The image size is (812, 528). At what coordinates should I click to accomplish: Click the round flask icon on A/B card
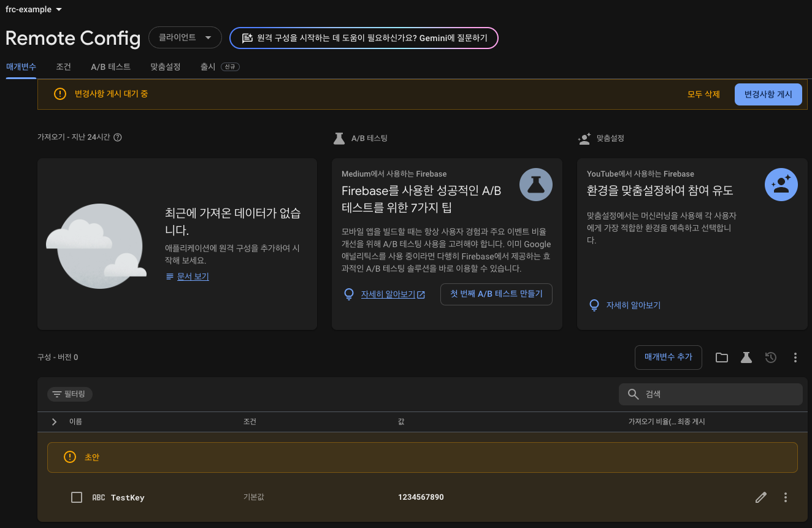(x=536, y=184)
